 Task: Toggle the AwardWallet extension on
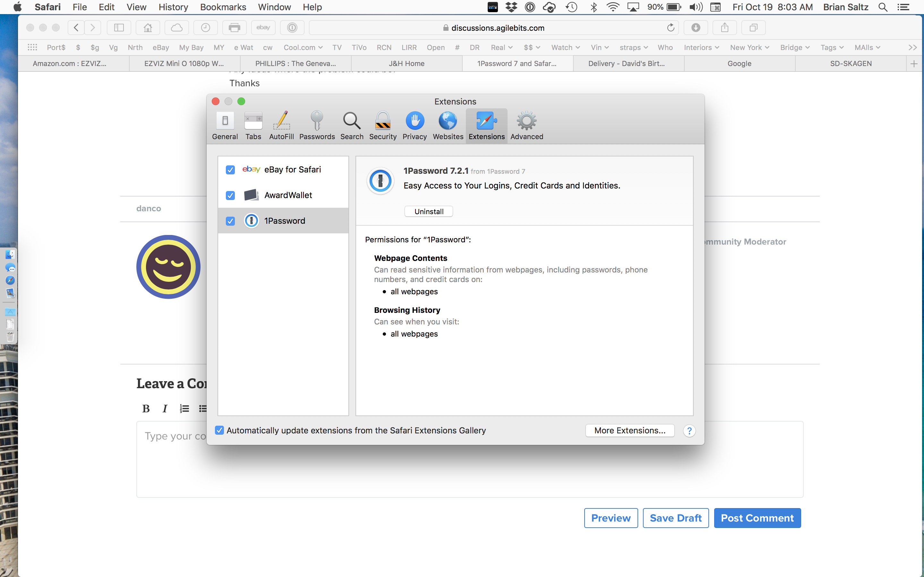pos(230,195)
